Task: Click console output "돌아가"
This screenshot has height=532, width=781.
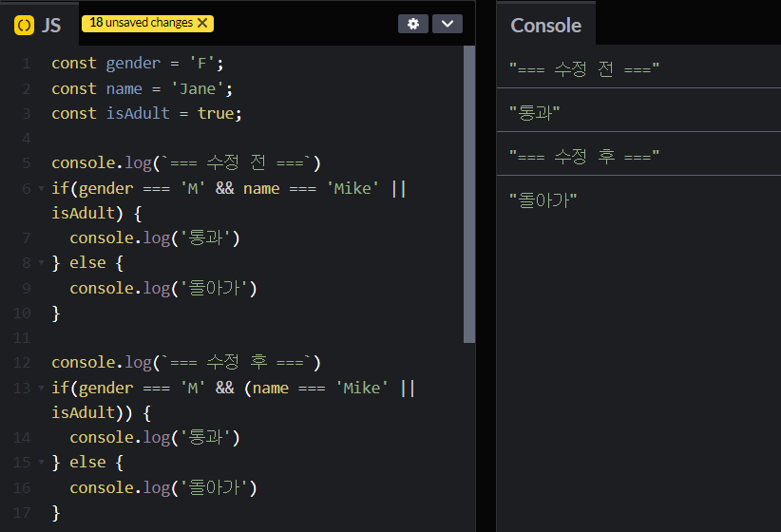Action: [x=543, y=200]
